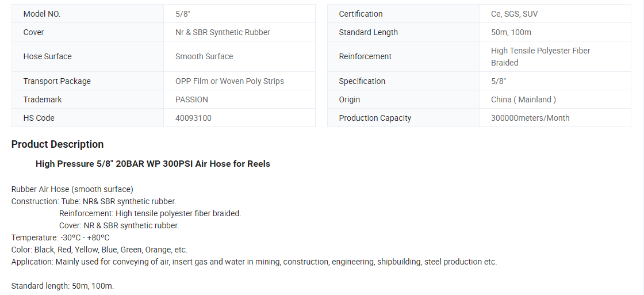Click the High Pressure 5/8" Air Hose title
This screenshot has height=295, width=644.
pyautogui.click(x=153, y=163)
